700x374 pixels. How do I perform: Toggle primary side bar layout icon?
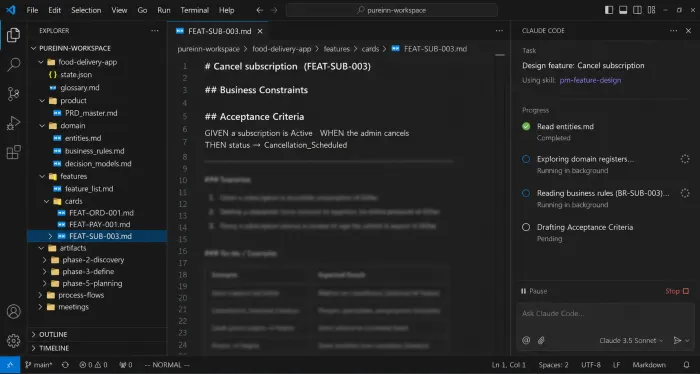pyautogui.click(x=609, y=10)
